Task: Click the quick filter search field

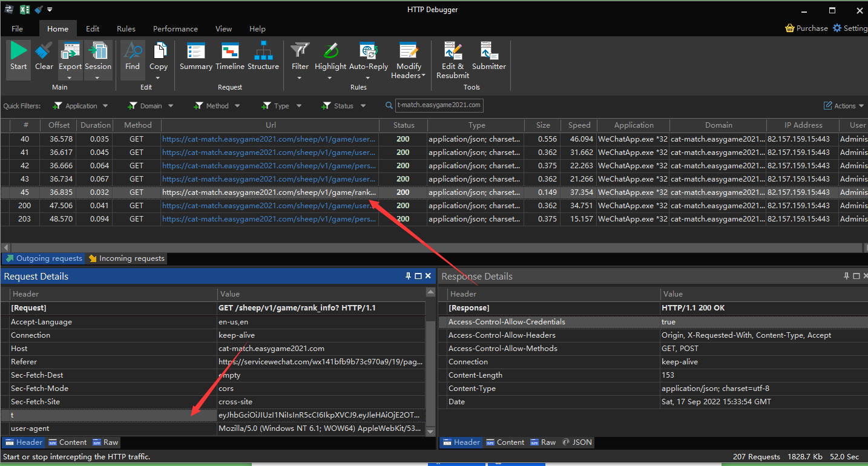Action: click(439, 105)
